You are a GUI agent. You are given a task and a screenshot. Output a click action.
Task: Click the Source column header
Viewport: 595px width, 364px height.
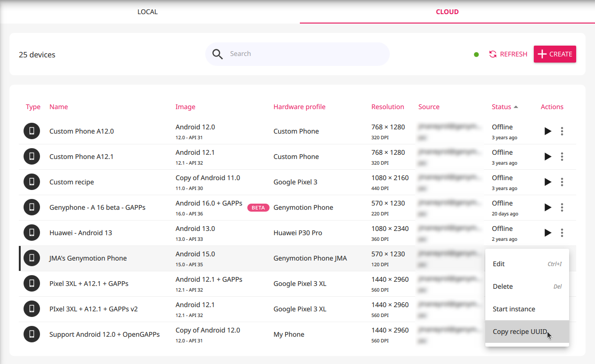tap(429, 107)
